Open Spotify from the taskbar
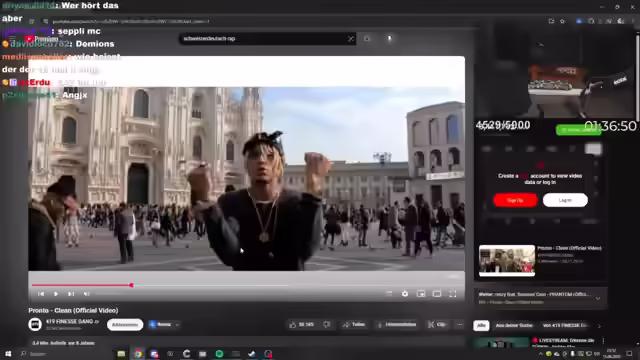The width and height of the screenshot is (640, 360). pos(219,354)
